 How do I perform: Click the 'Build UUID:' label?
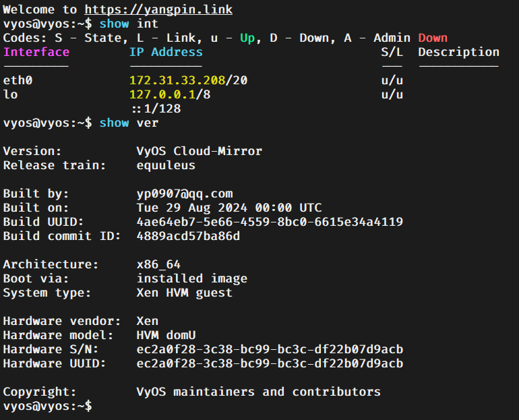(x=43, y=222)
